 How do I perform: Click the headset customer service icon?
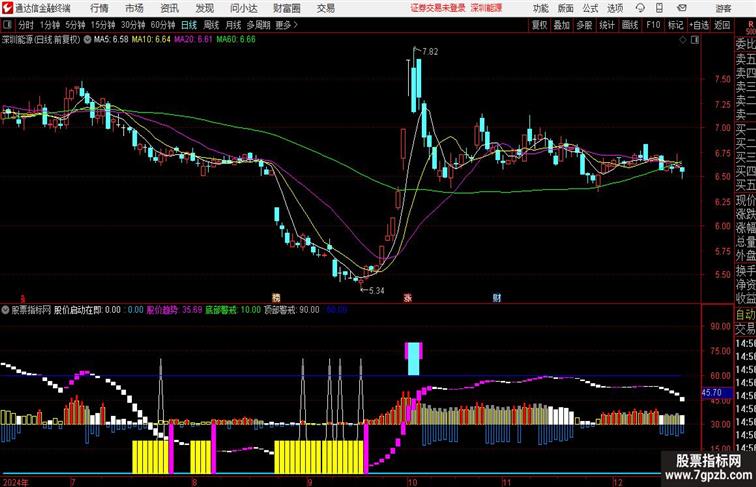[x=640, y=8]
